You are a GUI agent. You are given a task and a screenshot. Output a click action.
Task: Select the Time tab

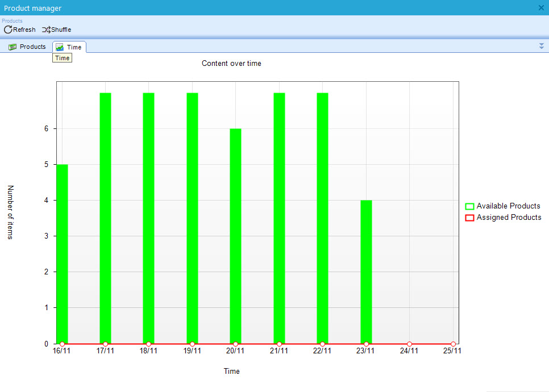pyautogui.click(x=69, y=47)
